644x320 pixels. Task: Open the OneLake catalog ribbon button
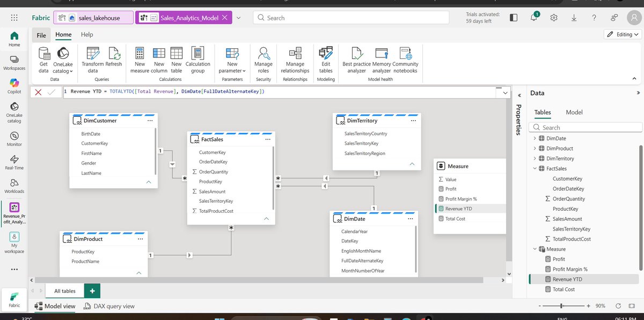(x=63, y=60)
